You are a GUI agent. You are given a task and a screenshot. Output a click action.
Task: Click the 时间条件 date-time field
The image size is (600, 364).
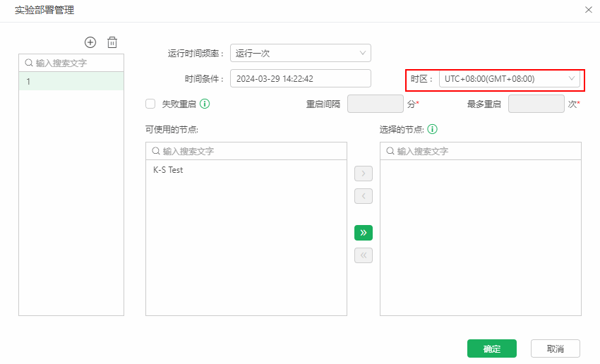tap(300, 78)
